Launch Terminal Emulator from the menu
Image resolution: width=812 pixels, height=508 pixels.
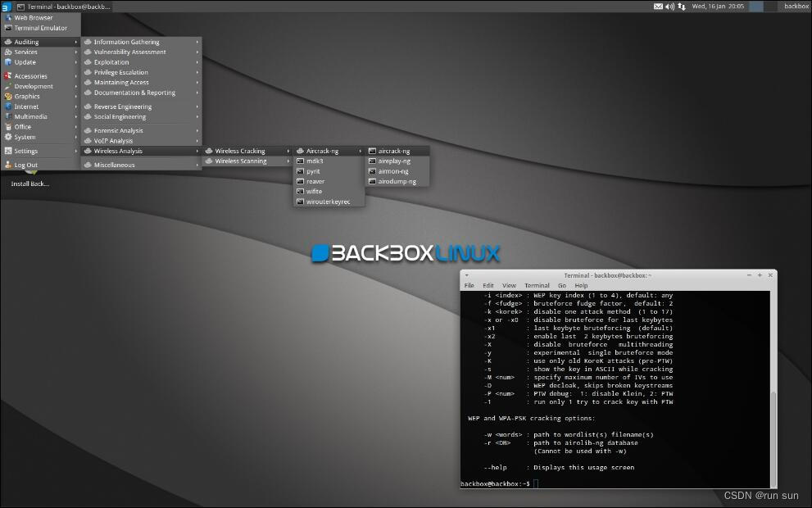pos(41,28)
